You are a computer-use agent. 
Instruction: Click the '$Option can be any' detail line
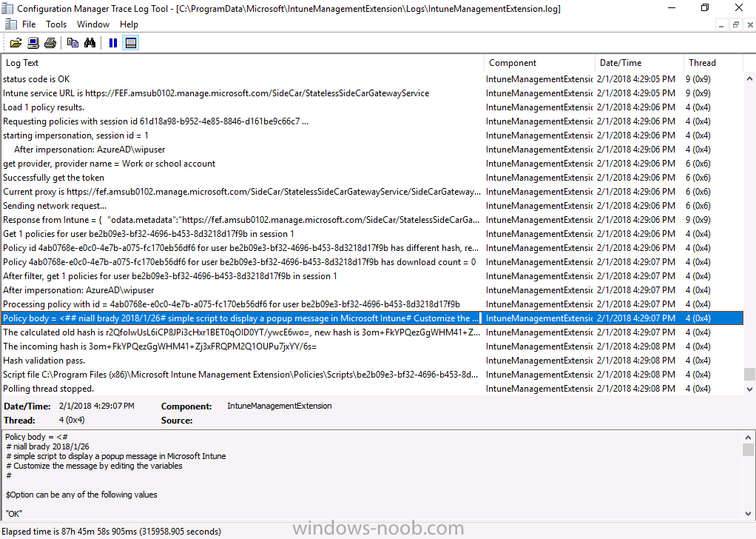pos(81,495)
